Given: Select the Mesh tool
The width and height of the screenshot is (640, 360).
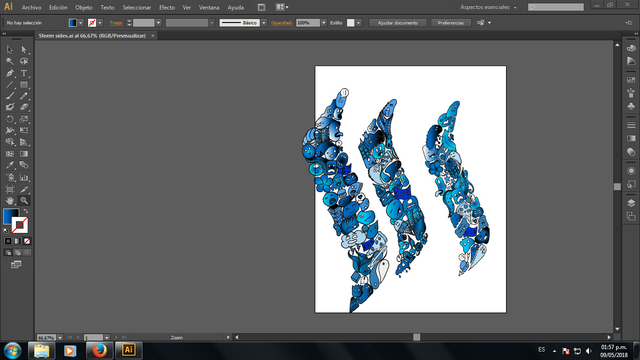Looking at the screenshot, I should 10,154.
